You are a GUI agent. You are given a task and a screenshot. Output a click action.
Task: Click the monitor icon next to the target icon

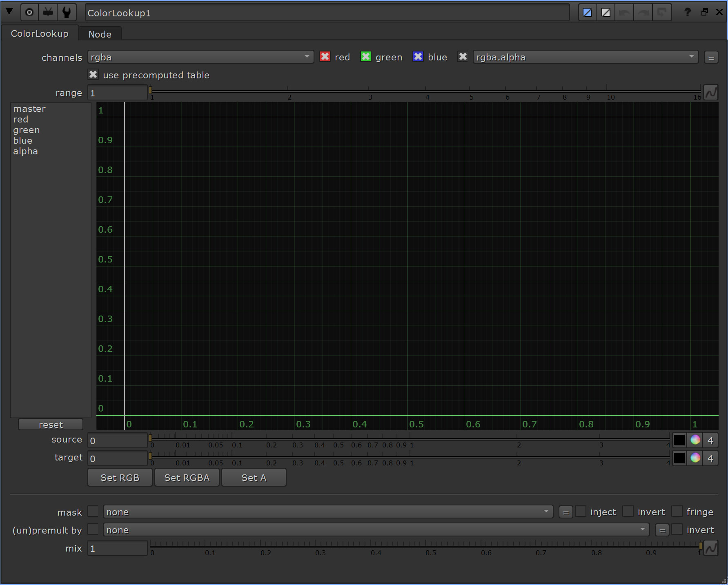coord(48,12)
